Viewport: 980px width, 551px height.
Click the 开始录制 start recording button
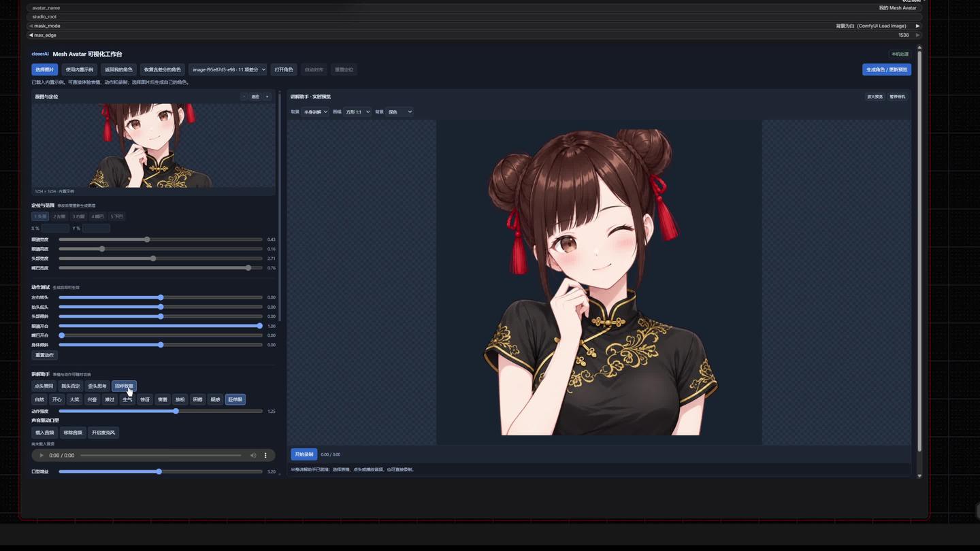304,454
